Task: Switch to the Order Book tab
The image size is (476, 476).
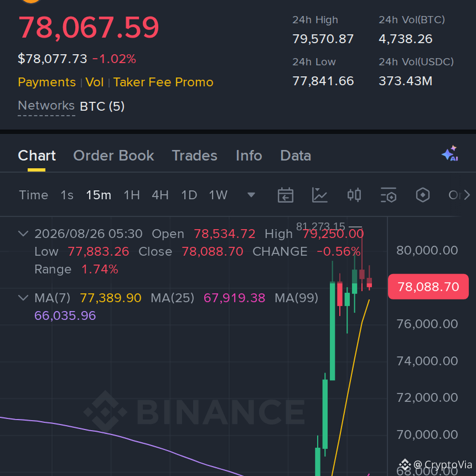Action: [x=114, y=156]
